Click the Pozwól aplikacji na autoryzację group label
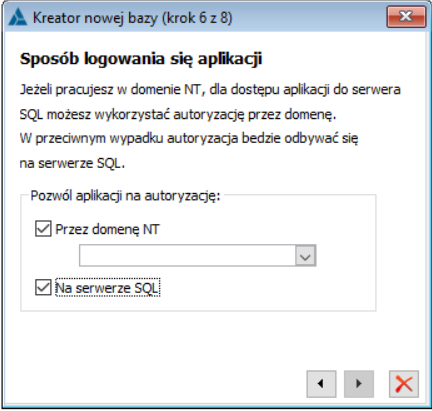The image size is (432, 411). 125,196
